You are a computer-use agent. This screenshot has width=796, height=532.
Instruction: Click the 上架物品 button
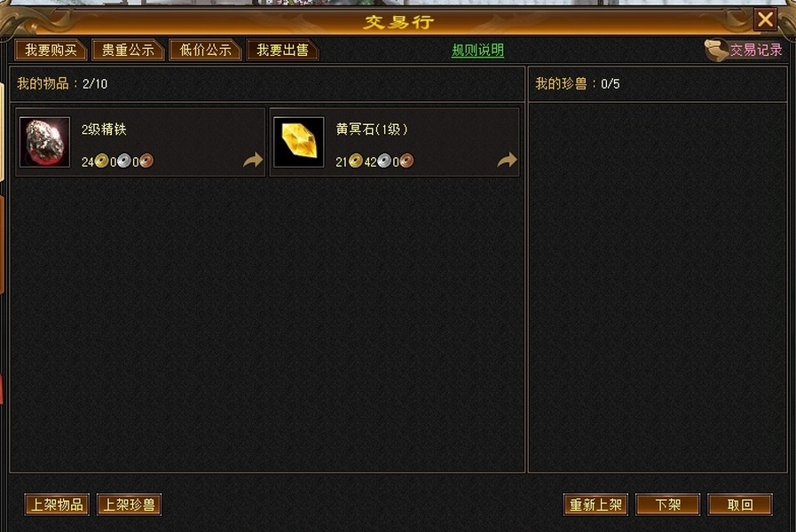point(57,505)
